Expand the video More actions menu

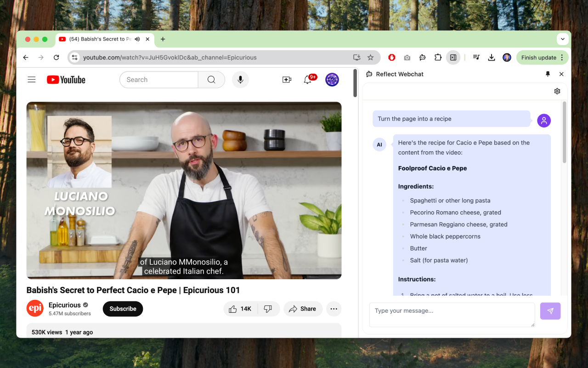click(334, 309)
